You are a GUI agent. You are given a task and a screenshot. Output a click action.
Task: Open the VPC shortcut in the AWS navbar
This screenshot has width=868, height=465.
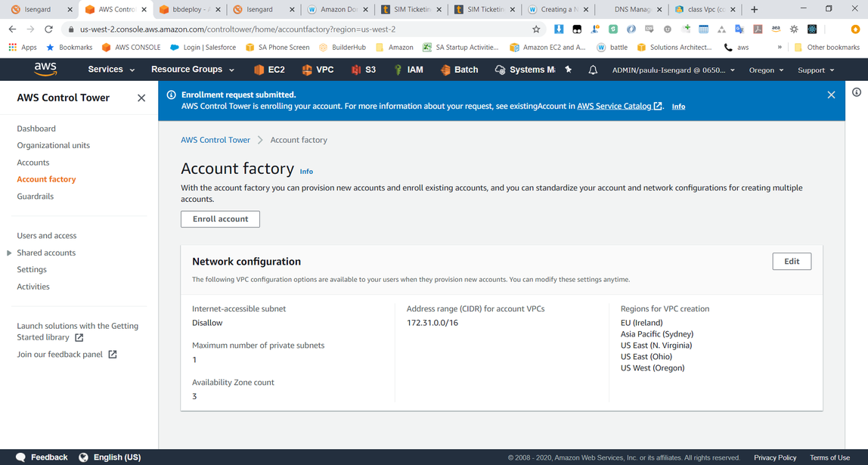coord(318,70)
